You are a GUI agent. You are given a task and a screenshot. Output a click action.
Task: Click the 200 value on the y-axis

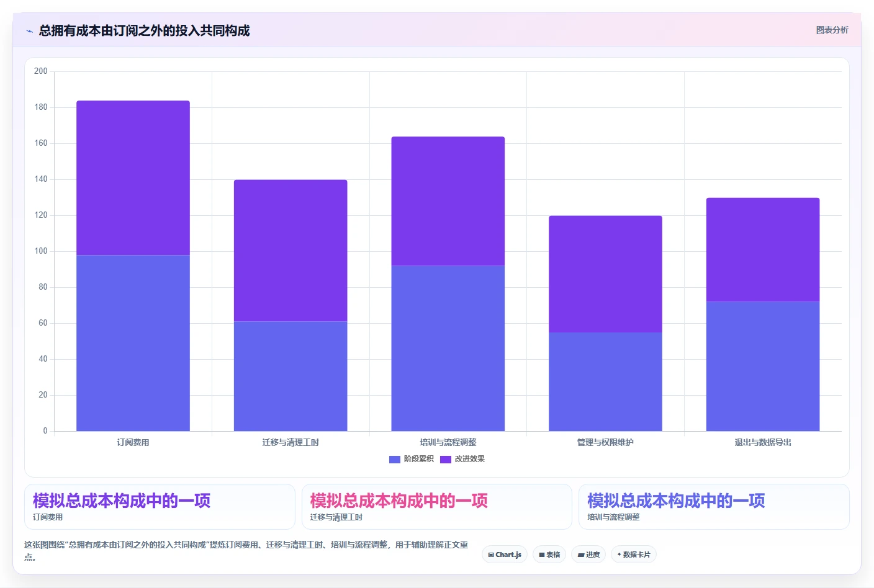[x=41, y=71]
